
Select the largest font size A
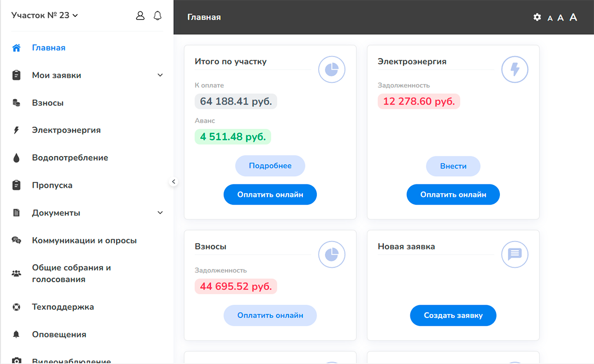(x=573, y=17)
